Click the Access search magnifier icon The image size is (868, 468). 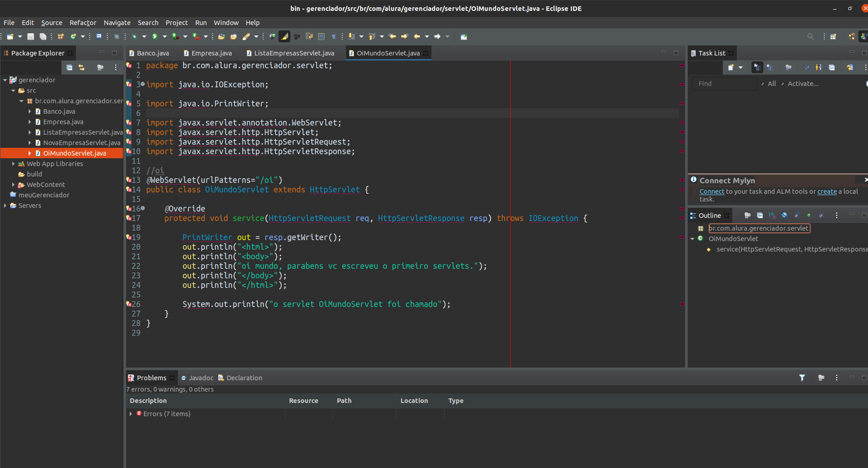[x=811, y=36]
